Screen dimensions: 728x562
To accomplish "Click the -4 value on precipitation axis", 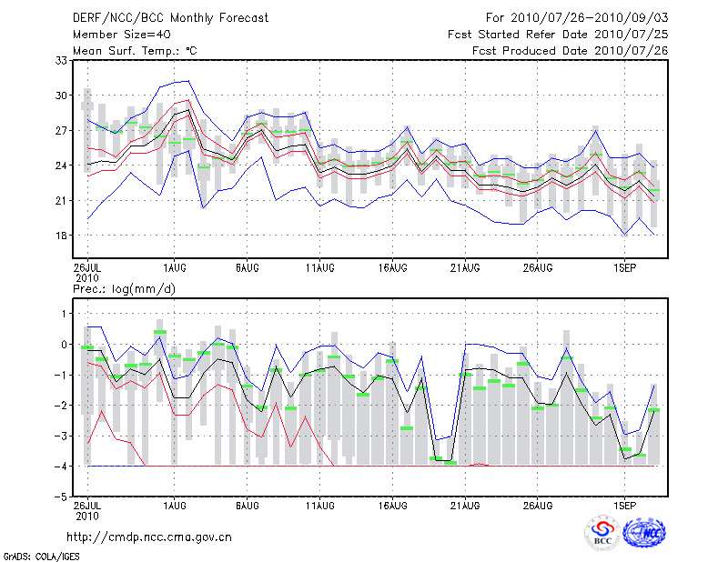I will click(x=60, y=467).
